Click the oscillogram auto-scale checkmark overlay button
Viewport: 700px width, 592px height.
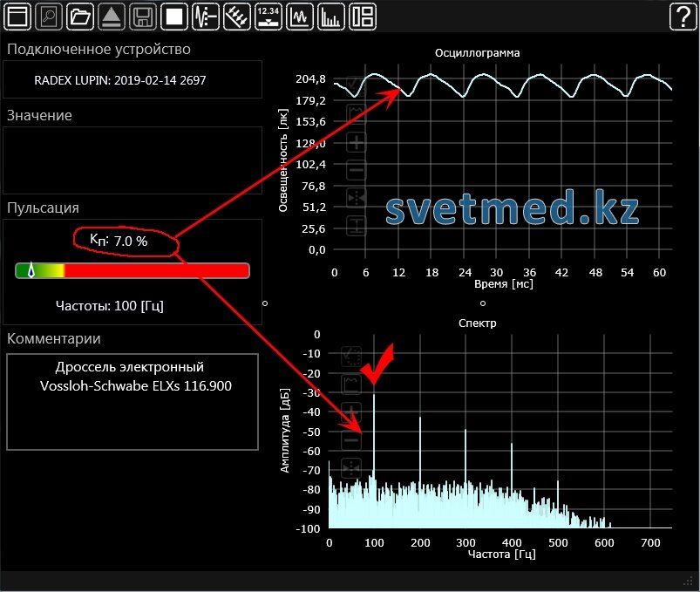tap(356, 85)
